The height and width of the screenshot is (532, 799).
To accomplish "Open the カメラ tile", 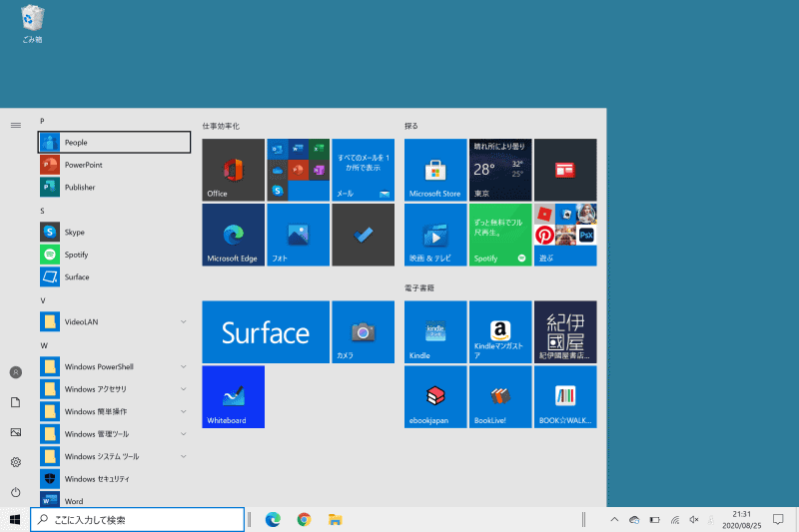I will (x=363, y=332).
